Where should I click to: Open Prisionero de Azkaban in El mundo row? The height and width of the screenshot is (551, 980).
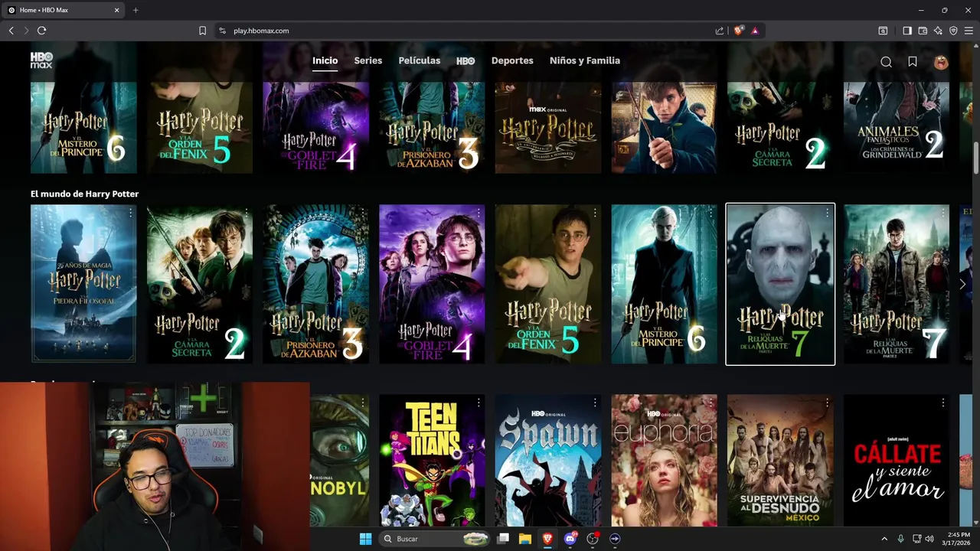click(315, 284)
